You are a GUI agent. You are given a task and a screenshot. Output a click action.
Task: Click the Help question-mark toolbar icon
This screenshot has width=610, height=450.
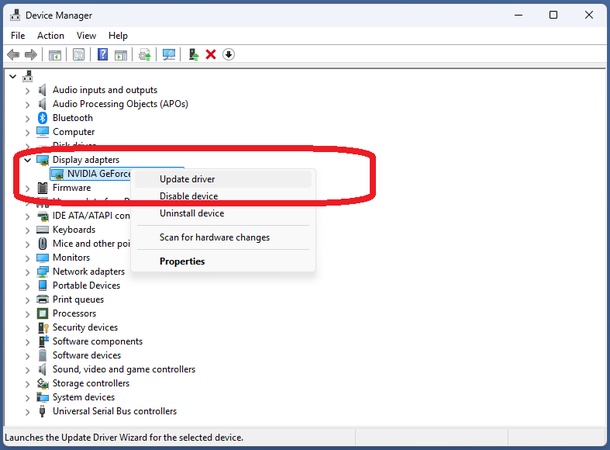pos(102,54)
